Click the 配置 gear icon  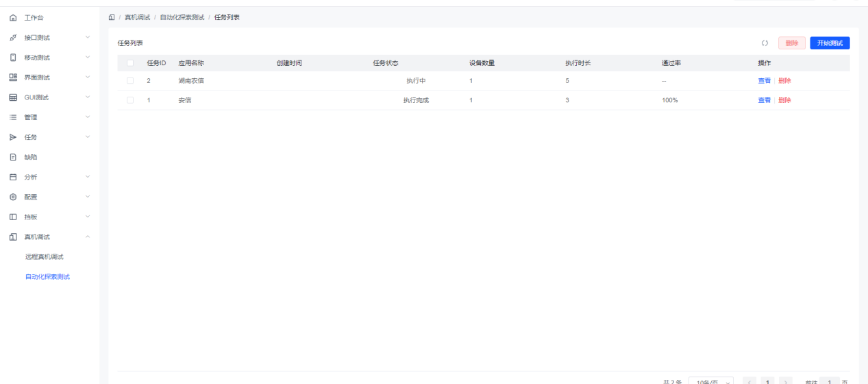pyautogui.click(x=12, y=197)
